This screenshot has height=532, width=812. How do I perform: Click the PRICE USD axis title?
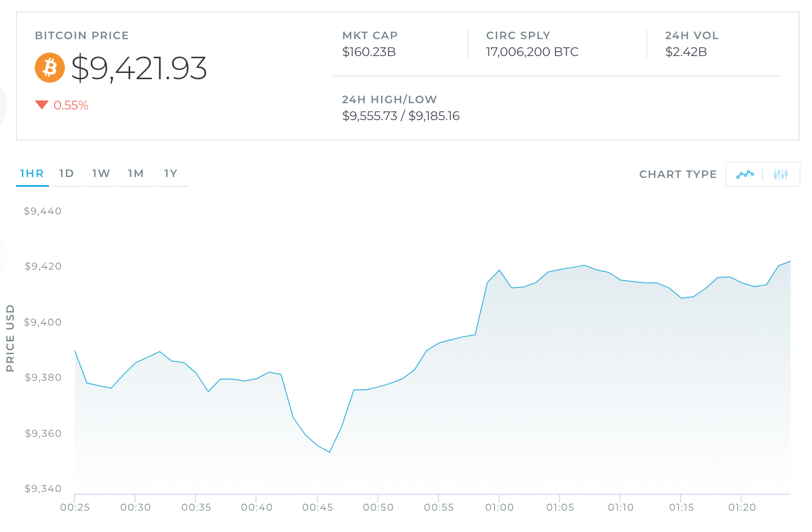[x=10, y=338]
